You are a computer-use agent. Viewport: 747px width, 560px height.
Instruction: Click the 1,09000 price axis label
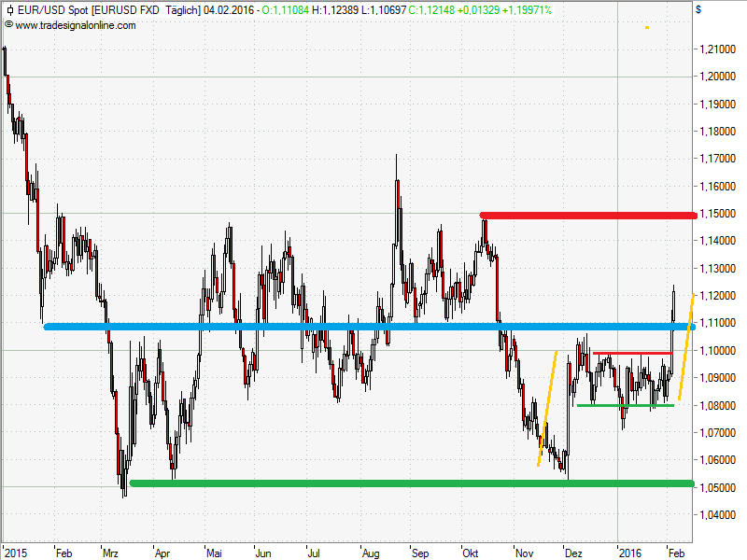pos(717,378)
